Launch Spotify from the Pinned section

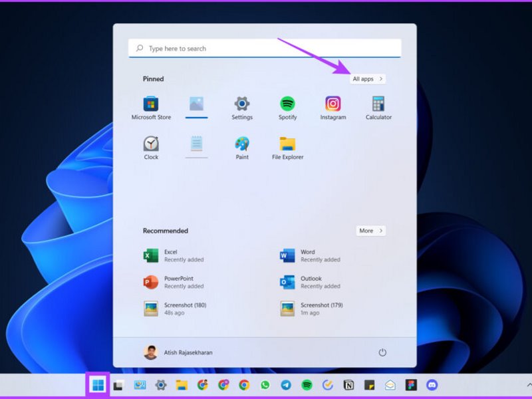coord(287,108)
